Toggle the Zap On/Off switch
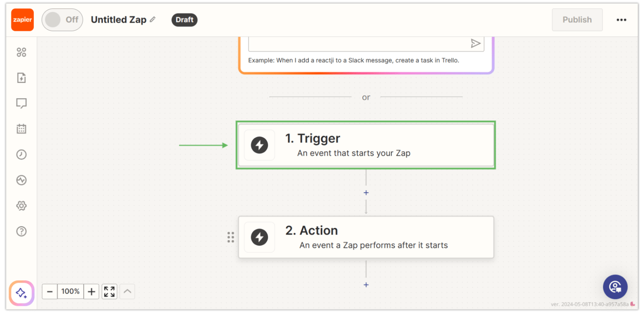The image size is (644, 313). (x=62, y=20)
